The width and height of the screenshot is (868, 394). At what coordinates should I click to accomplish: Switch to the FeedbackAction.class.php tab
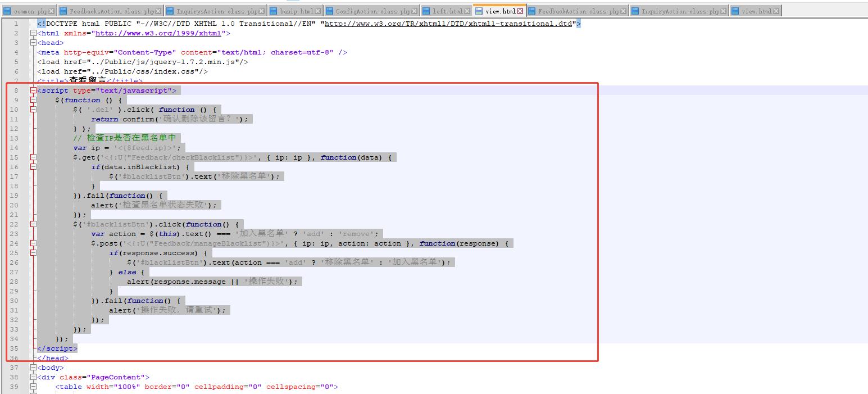(x=579, y=11)
